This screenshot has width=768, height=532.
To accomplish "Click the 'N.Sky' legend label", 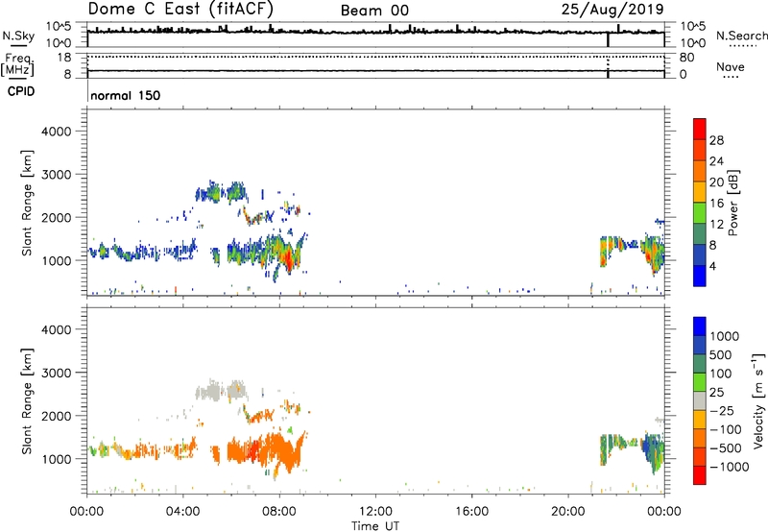I will click(18, 36).
